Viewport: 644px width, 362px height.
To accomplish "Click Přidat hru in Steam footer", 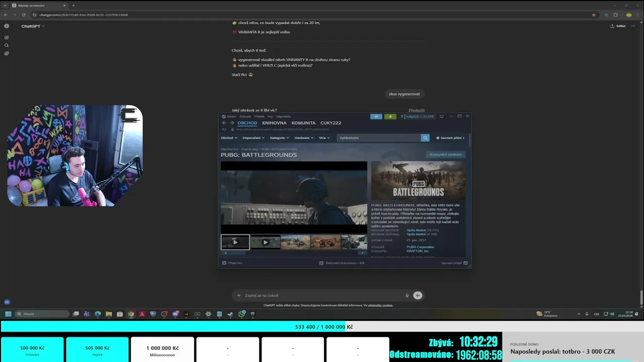I will point(232,263).
